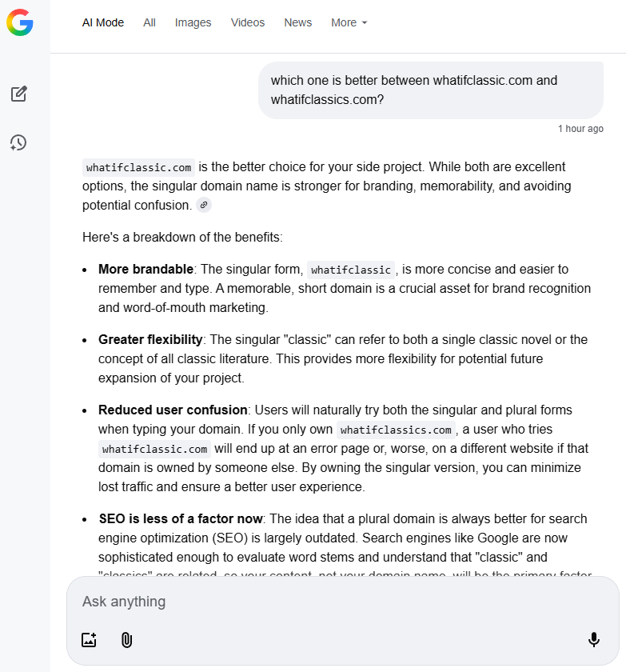Select the Videos tab
The width and height of the screenshot is (626, 672).
(x=248, y=22)
